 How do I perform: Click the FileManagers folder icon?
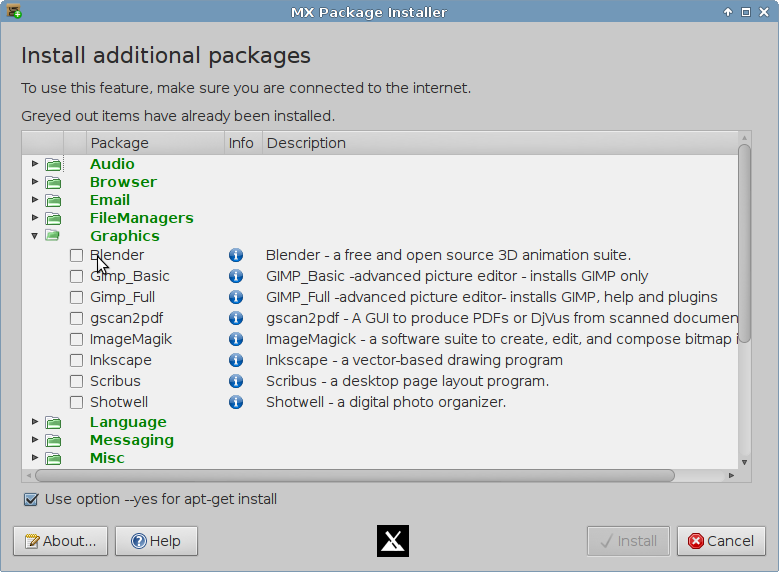53,218
